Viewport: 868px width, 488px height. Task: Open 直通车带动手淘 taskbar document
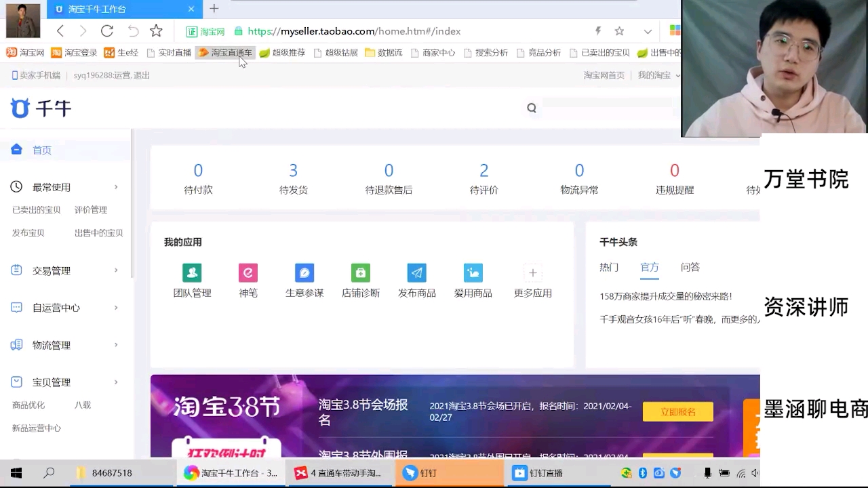340,473
